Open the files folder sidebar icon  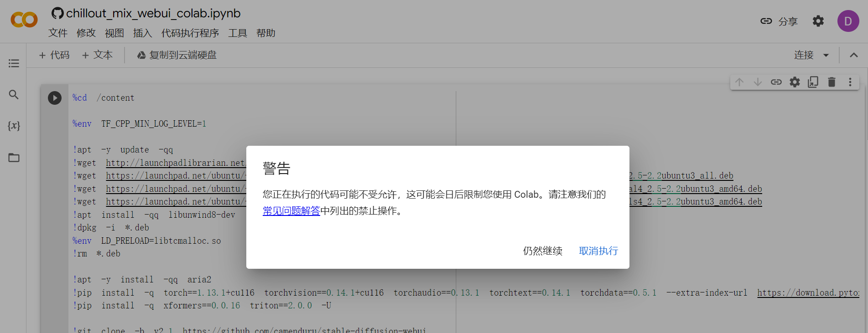14,158
